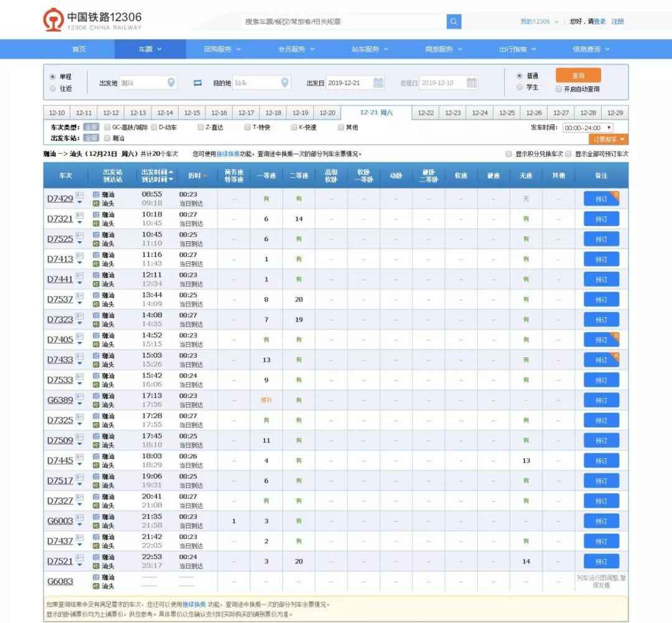Click location pin icon in the 出发地 field

pyautogui.click(x=171, y=83)
